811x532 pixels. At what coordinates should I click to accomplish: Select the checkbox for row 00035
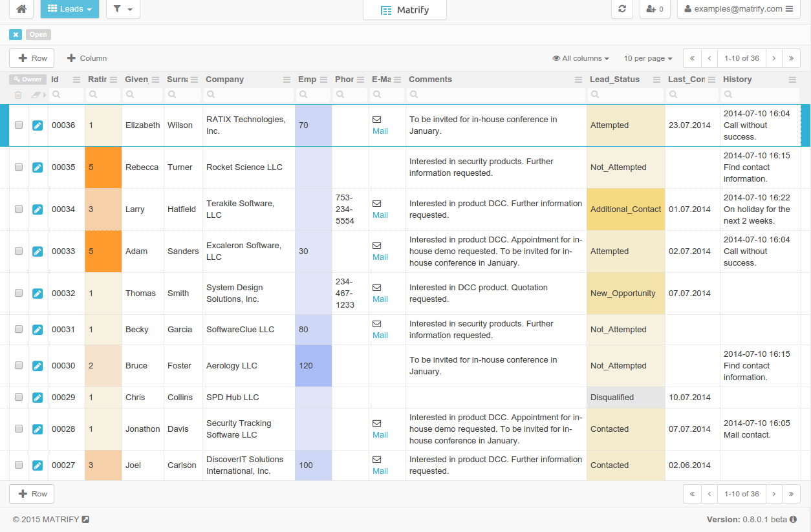pyautogui.click(x=19, y=167)
